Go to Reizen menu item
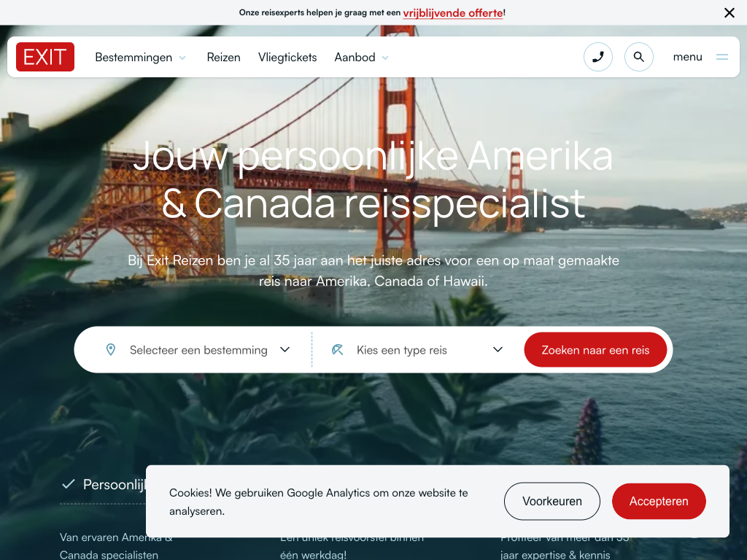This screenshot has width=747, height=560. 223,57
